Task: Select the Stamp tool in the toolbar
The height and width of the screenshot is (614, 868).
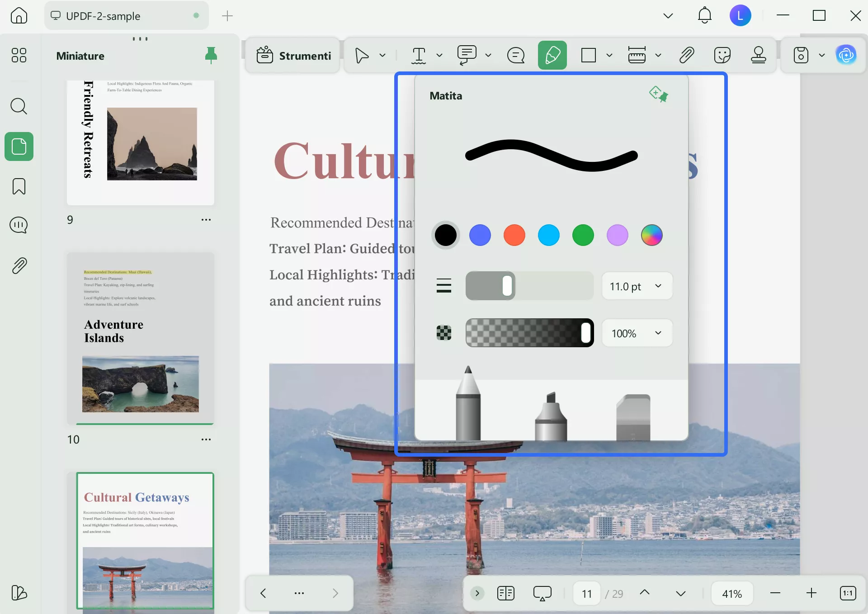Action: [x=758, y=56]
